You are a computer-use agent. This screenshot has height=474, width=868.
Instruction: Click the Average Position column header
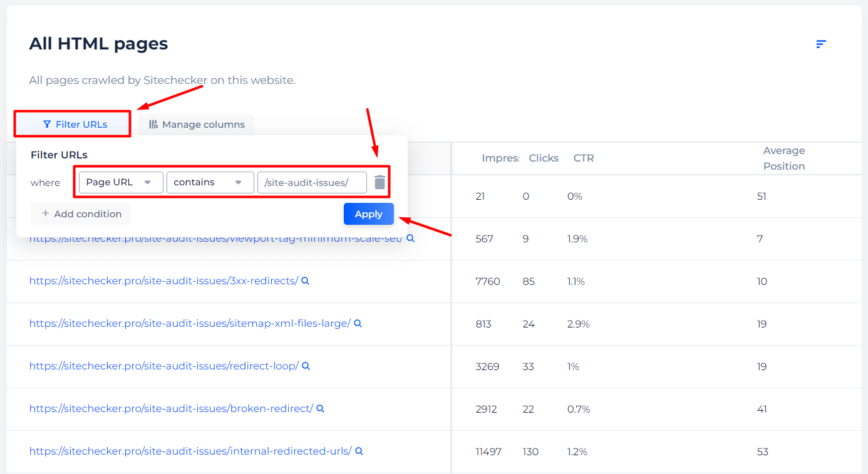[x=784, y=158]
